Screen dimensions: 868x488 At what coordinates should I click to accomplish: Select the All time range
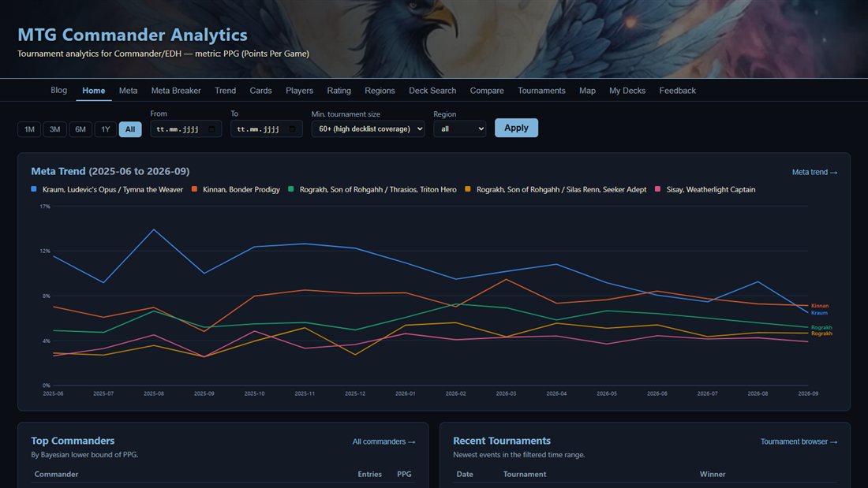130,129
